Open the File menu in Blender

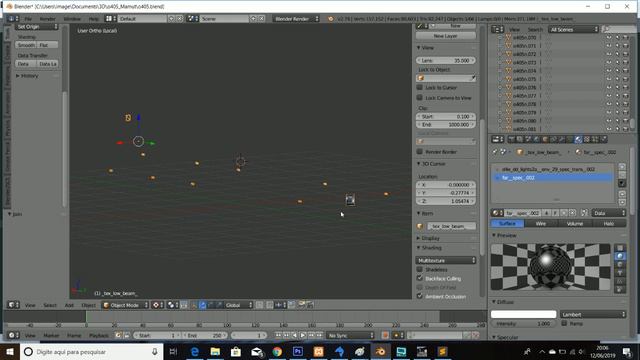click(28, 19)
